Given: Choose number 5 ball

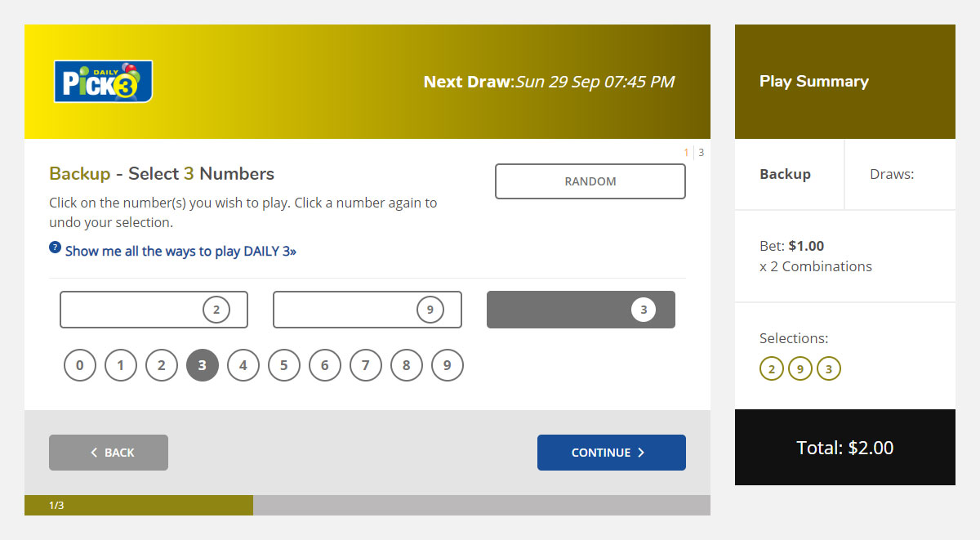Looking at the screenshot, I should (x=284, y=366).
